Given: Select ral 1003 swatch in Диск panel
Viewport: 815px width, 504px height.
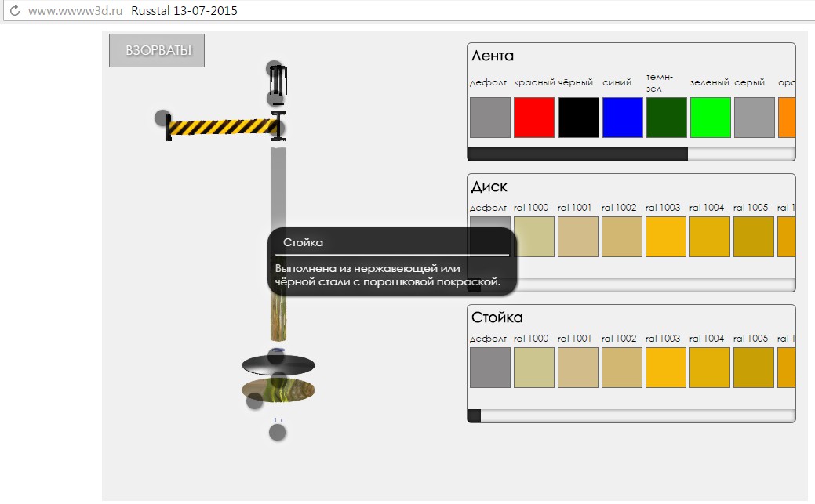Looking at the screenshot, I should click(x=666, y=237).
